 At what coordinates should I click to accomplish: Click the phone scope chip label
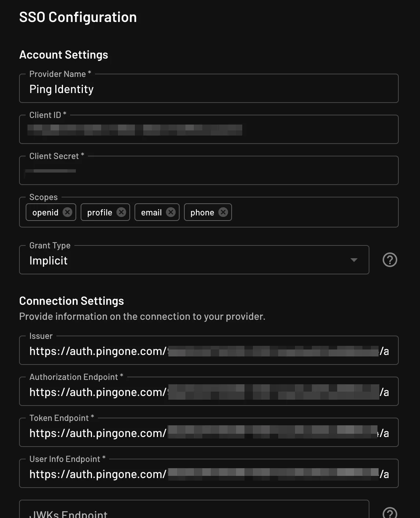[x=202, y=212]
